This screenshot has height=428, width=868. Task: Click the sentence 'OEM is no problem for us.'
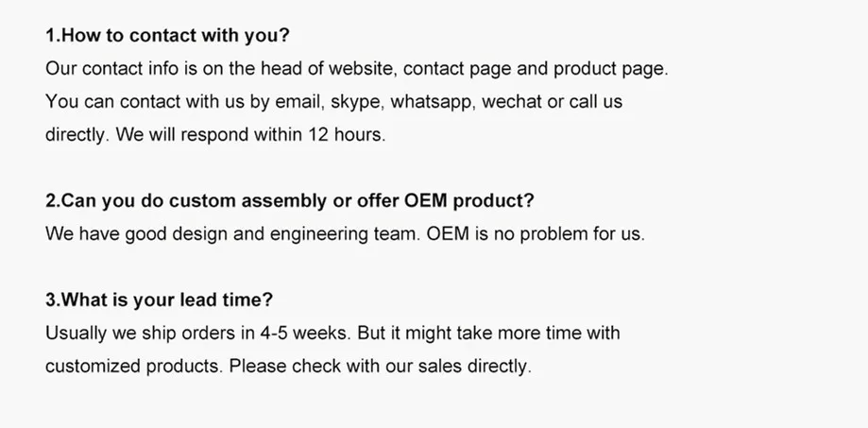click(536, 233)
